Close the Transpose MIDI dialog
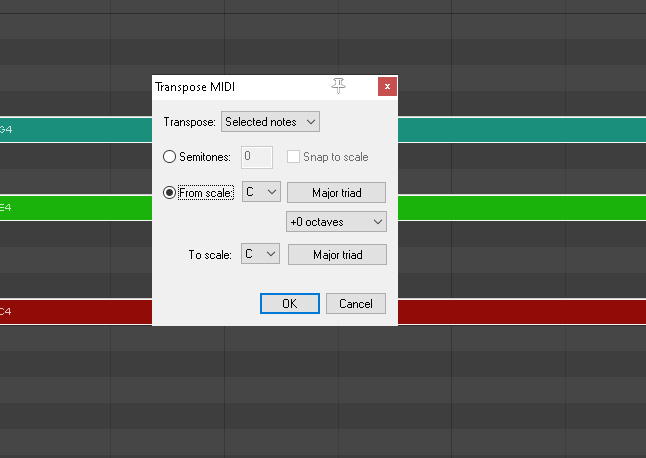646x458 pixels. (387, 86)
